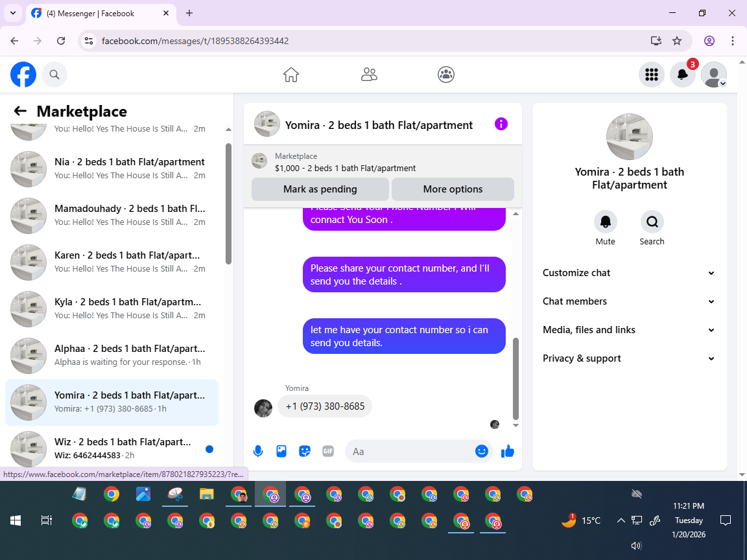Screen dimensions: 747x560
Task: Expand Customize chat section
Action: (629, 273)
